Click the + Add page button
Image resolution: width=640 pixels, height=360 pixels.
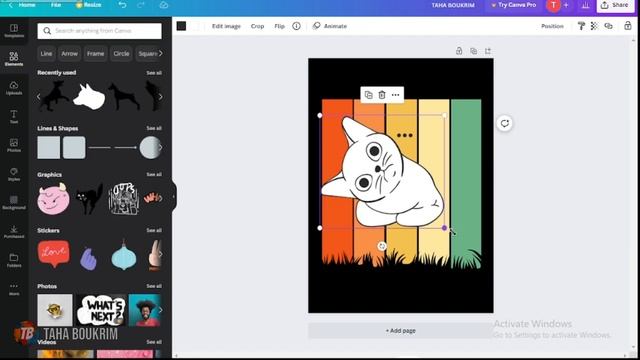(400, 331)
